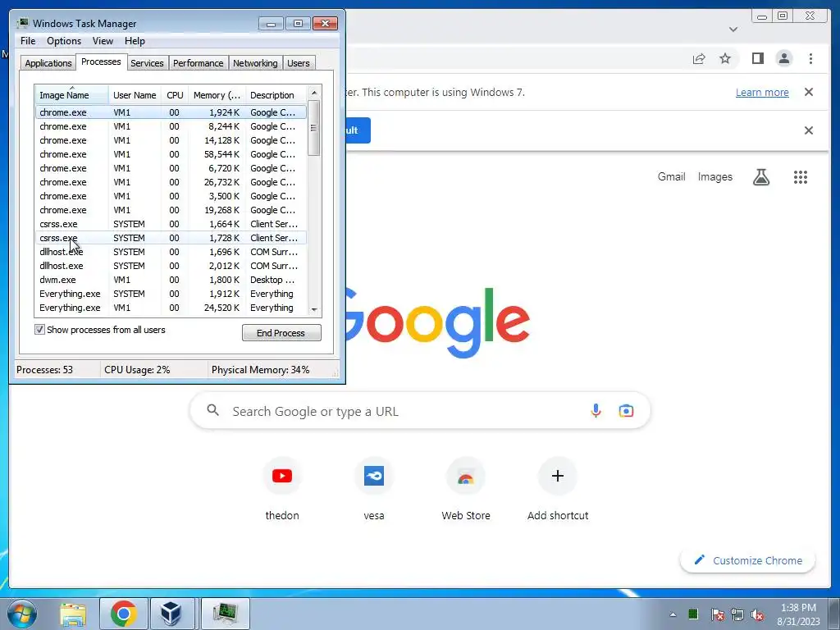This screenshot has width=840, height=630.
Task: Open the Gmail link
Action: point(671,177)
